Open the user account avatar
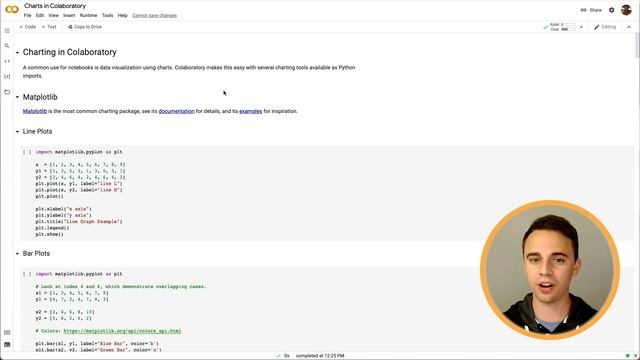 [626, 10]
